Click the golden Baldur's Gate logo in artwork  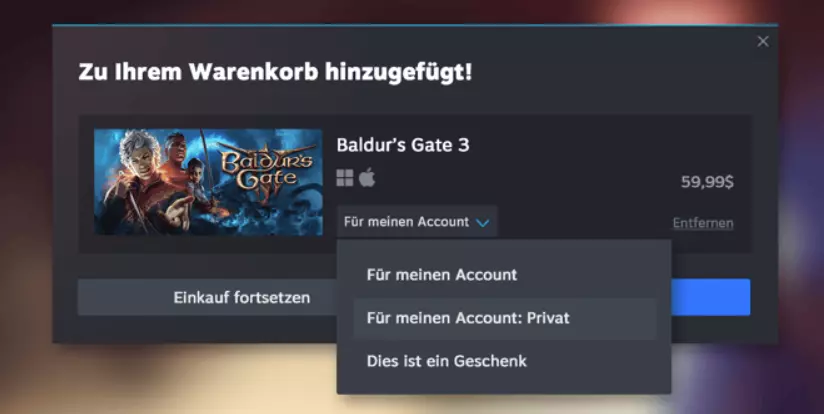(x=268, y=168)
